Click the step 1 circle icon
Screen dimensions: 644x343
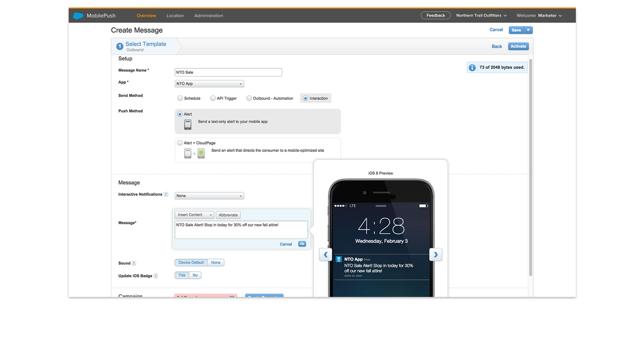pyautogui.click(x=120, y=47)
